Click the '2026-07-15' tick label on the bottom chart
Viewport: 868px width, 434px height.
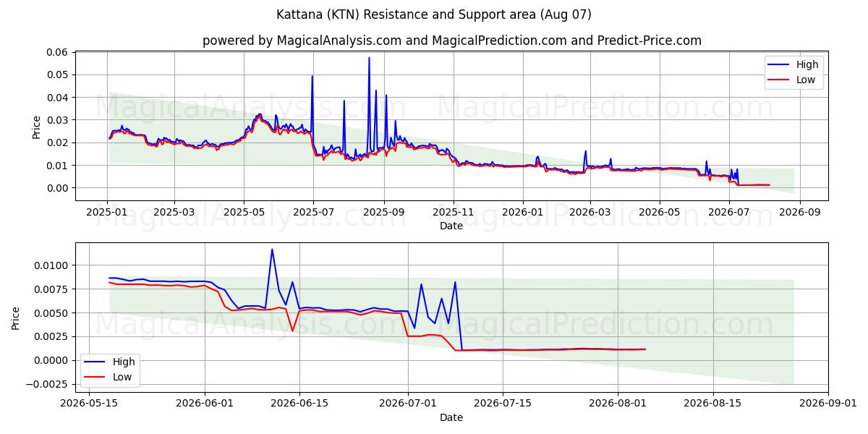(503, 404)
